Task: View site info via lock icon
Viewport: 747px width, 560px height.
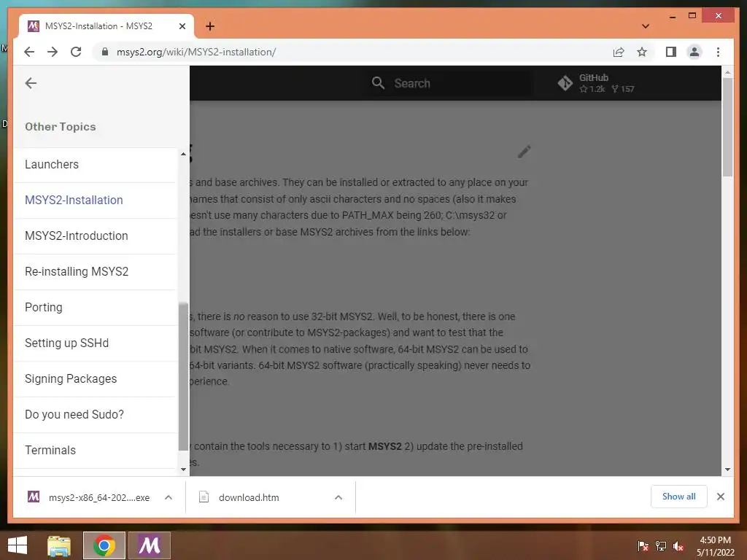Action: 105,52
